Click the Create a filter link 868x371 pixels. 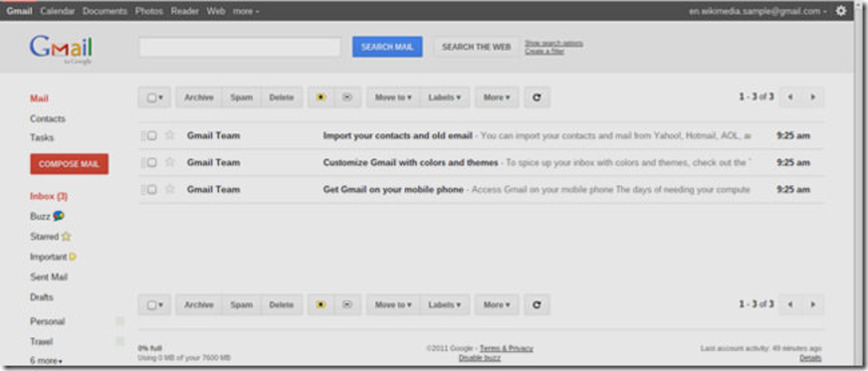(544, 51)
